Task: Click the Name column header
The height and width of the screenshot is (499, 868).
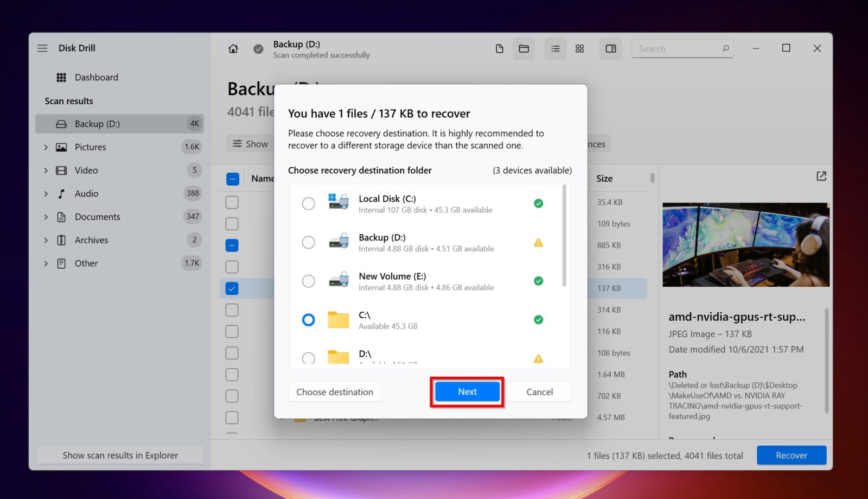Action: 263,179
